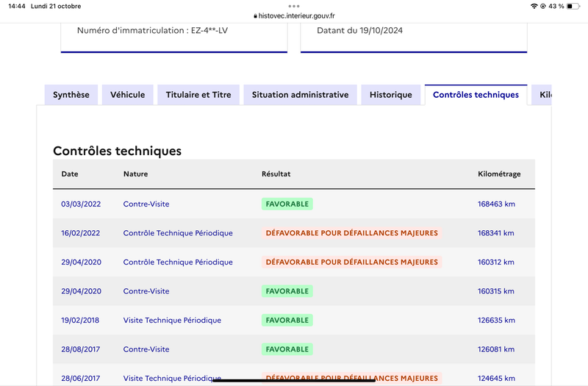Select the 124645 km value
Image resolution: width=588 pixels, height=386 pixels.
[x=496, y=378]
